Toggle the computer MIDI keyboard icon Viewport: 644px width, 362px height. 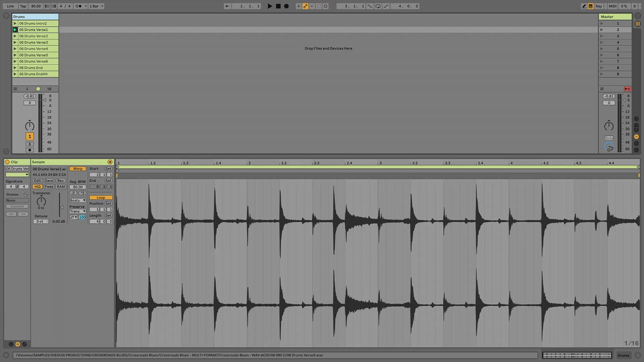coord(591,6)
